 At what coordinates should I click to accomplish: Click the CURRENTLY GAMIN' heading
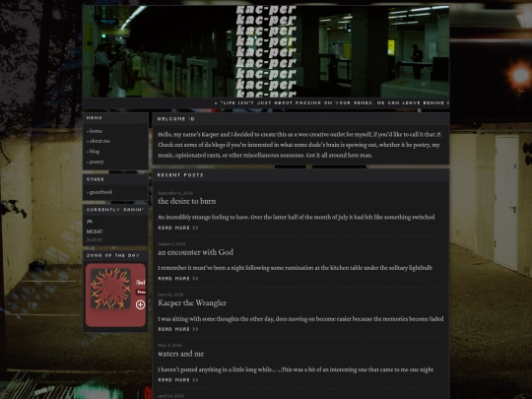coord(115,210)
